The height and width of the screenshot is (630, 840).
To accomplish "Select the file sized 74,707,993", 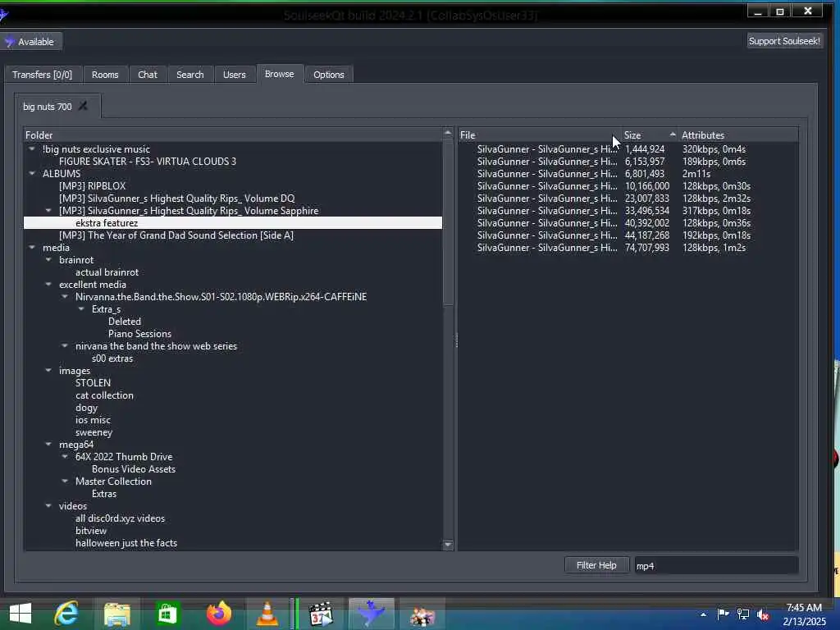I will pos(628,248).
